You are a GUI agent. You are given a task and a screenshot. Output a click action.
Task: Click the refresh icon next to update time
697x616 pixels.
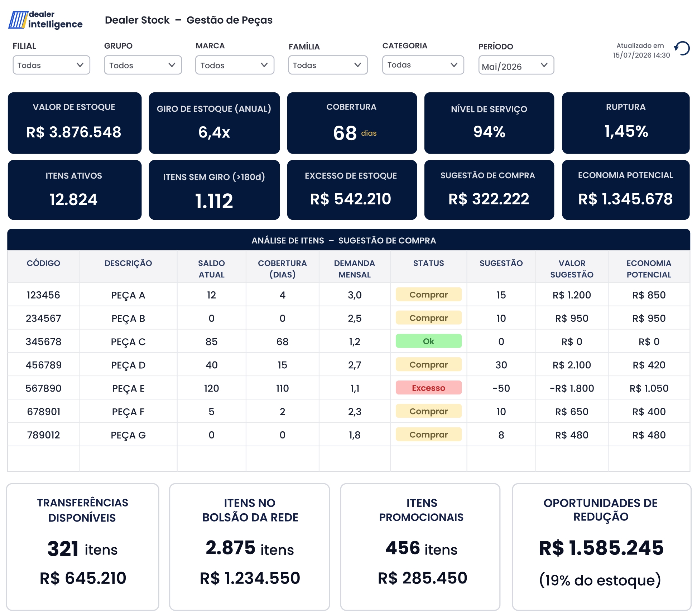point(682,48)
